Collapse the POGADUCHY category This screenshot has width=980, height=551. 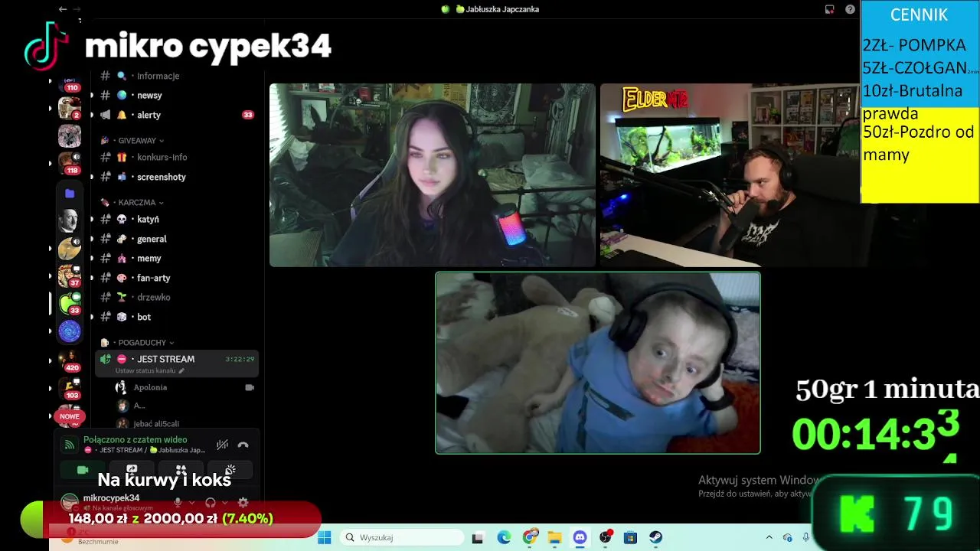pyautogui.click(x=137, y=343)
